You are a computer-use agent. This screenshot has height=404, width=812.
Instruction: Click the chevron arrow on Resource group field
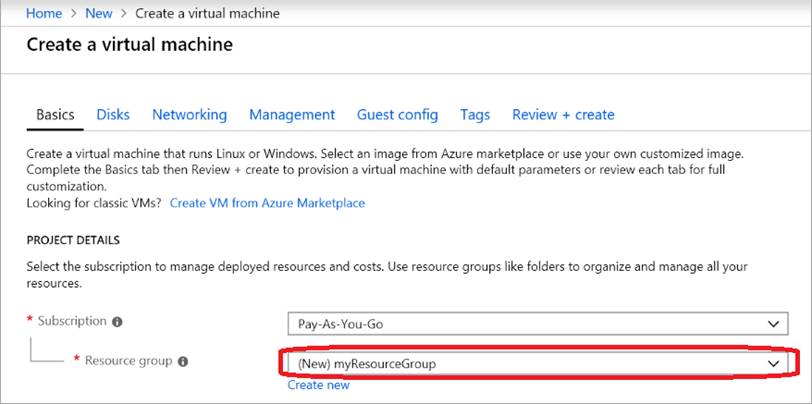pos(772,363)
